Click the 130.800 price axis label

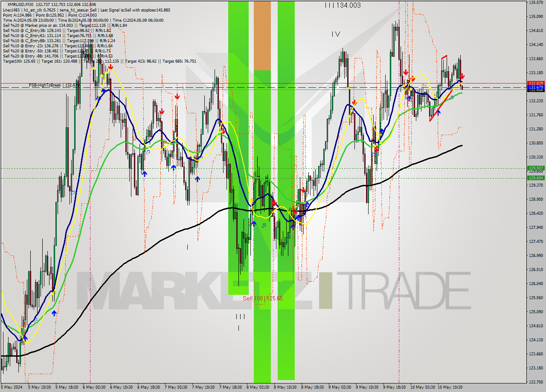[535, 143]
